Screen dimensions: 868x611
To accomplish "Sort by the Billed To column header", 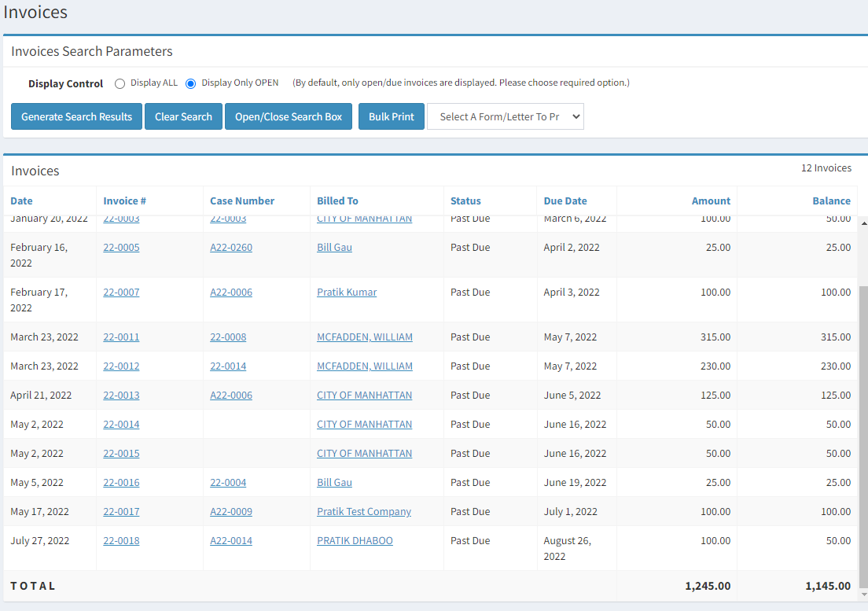I will (x=337, y=201).
